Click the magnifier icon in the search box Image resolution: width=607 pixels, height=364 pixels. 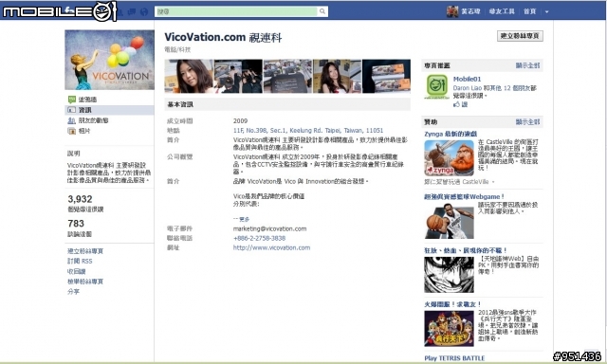click(x=322, y=11)
